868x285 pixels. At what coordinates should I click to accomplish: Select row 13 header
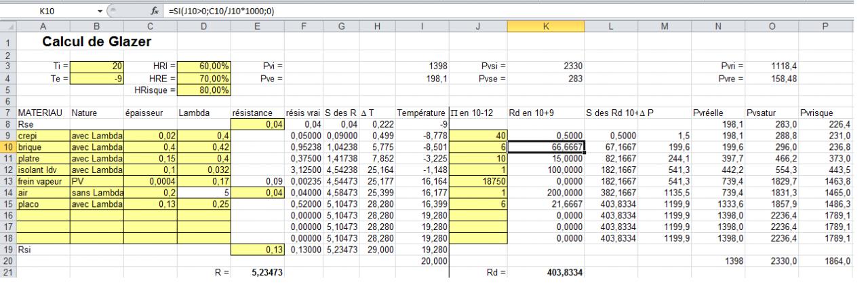[7, 183]
